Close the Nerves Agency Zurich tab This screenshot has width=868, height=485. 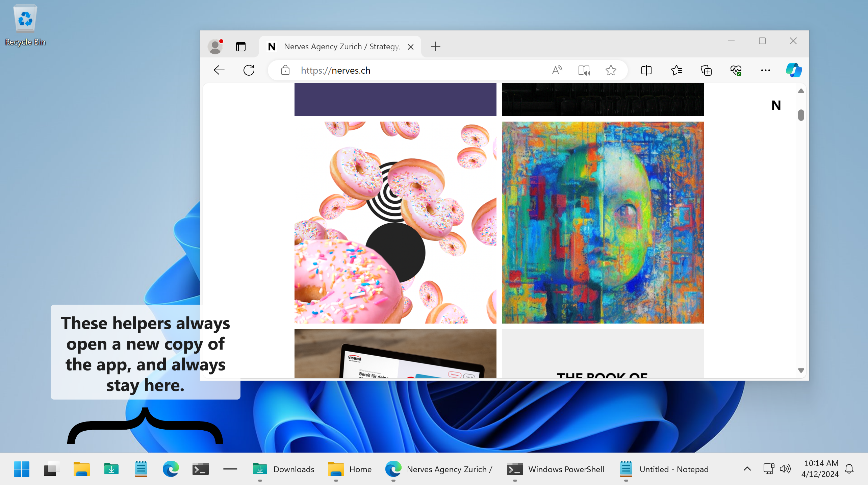coord(410,47)
